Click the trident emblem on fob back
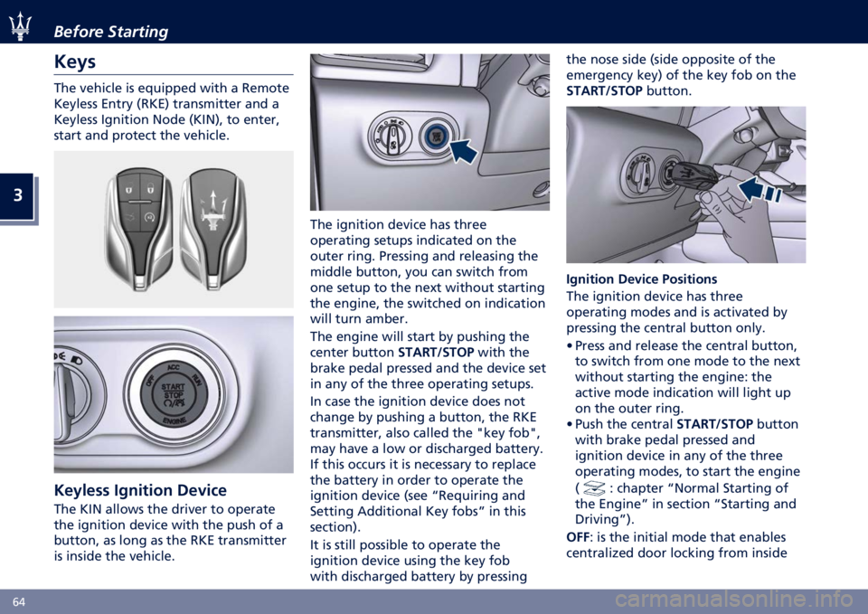Image resolution: width=868 pixels, height=614 pixels. (x=214, y=212)
